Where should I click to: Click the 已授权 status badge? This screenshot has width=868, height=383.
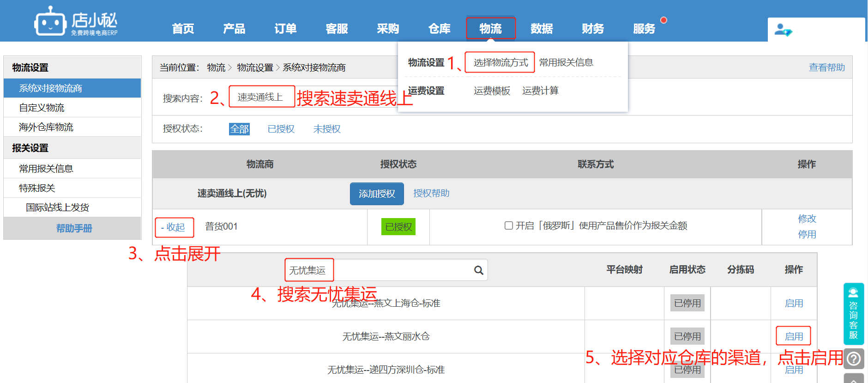pyautogui.click(x=398, y=227)
